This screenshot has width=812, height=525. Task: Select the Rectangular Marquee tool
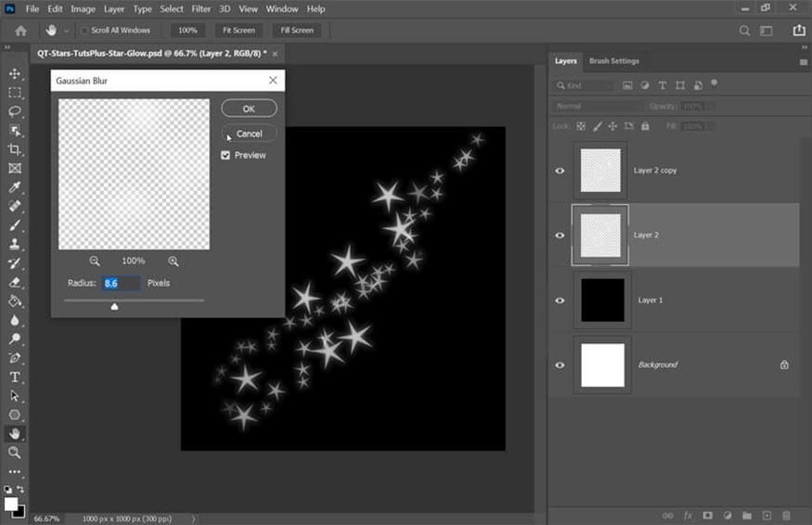coord(15,93)
